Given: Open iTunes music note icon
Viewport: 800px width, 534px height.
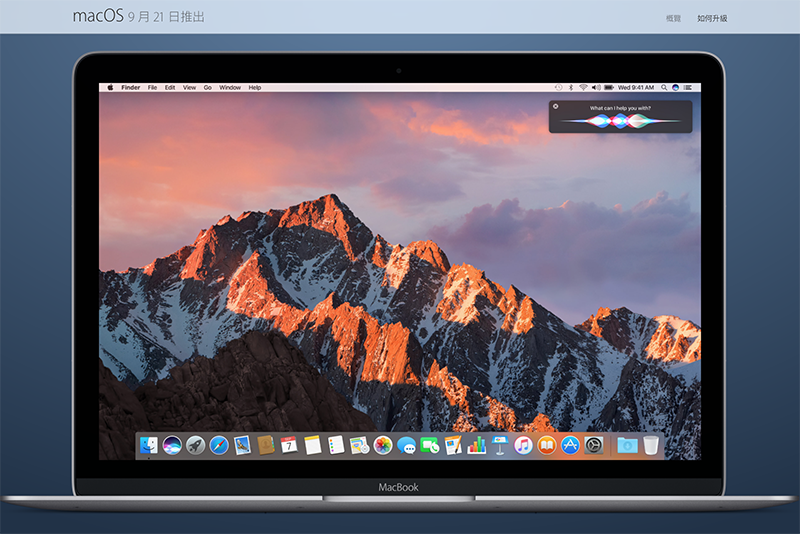Looking at the screenshot, I should coord(523,445).
